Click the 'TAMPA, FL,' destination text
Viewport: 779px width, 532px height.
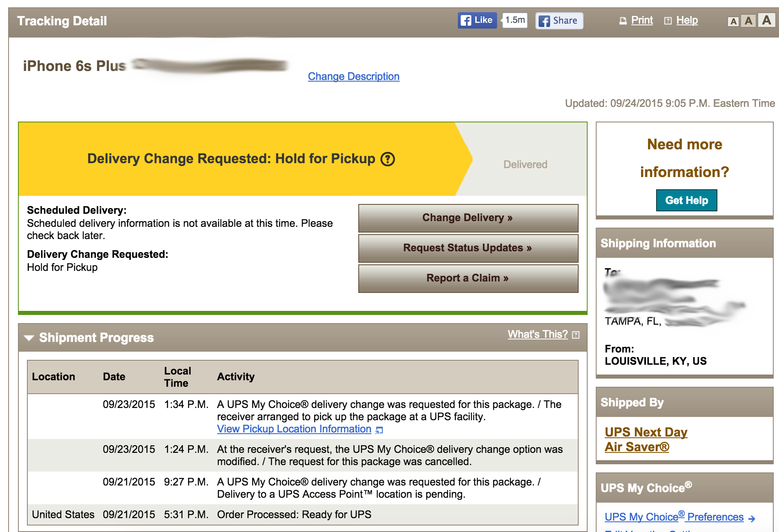coord(633,321)
